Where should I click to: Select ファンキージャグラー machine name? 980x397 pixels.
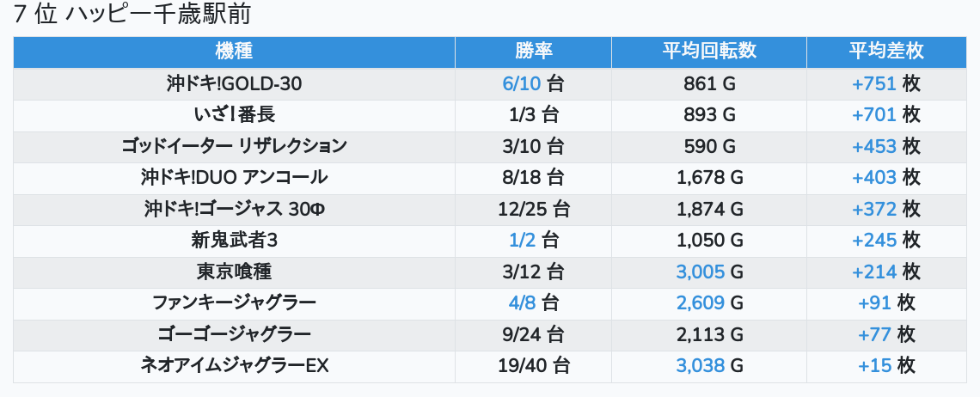[x=234, y=302]
